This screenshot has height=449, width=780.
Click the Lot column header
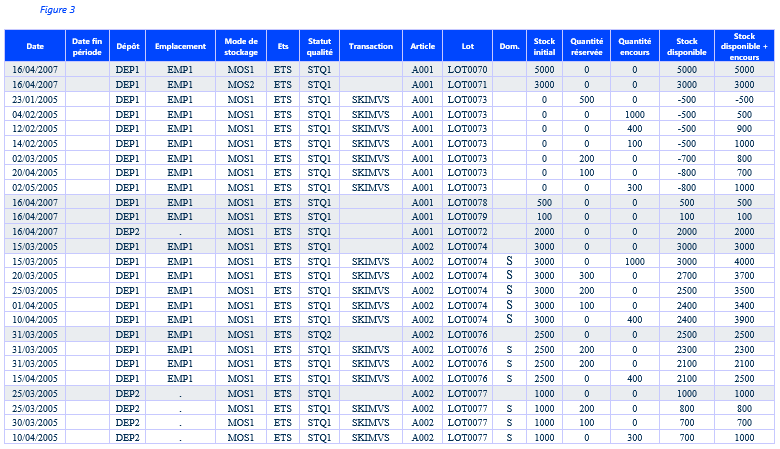click(x=467, y=46)
